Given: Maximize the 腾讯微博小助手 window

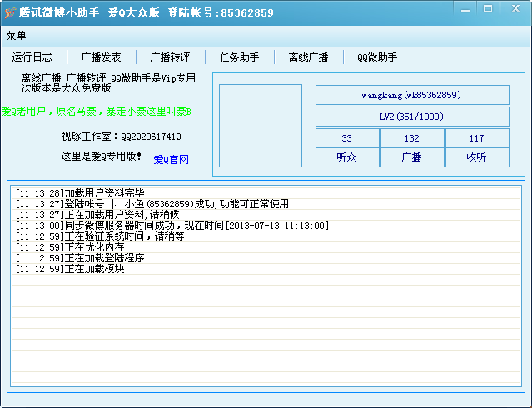Looking at the screenshot, I should [x=488, y=9].
